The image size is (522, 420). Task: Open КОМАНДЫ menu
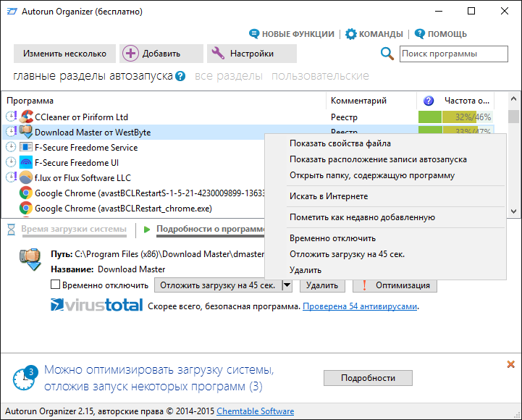click(374, 34)
